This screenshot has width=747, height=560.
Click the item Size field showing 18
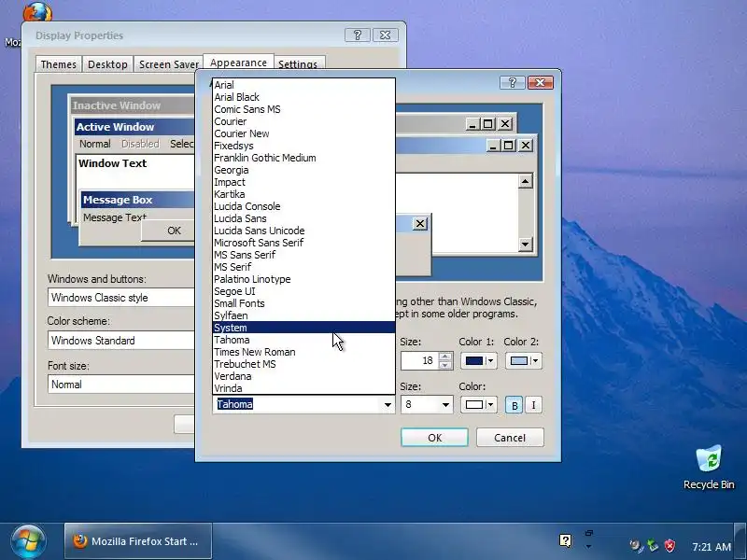point(419,360)
